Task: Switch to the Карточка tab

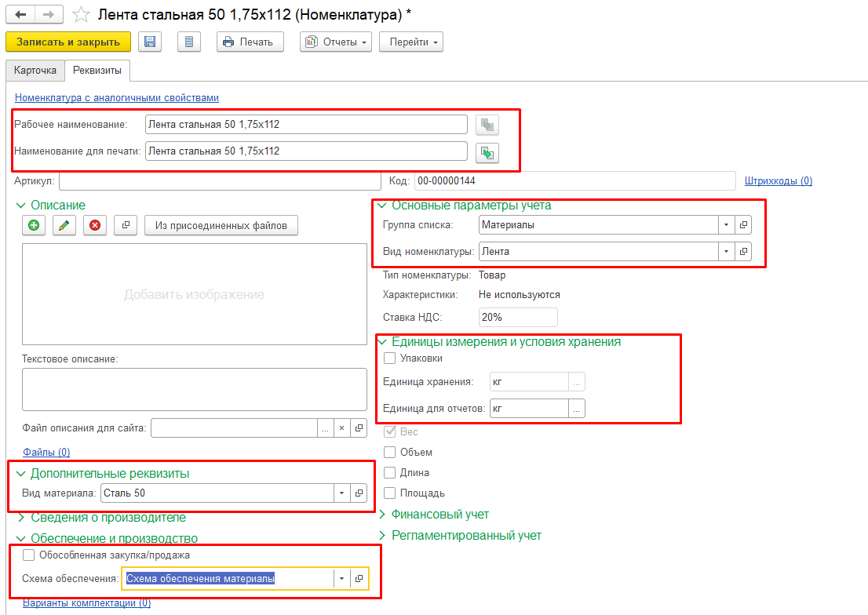Action: tap(35, 71)
